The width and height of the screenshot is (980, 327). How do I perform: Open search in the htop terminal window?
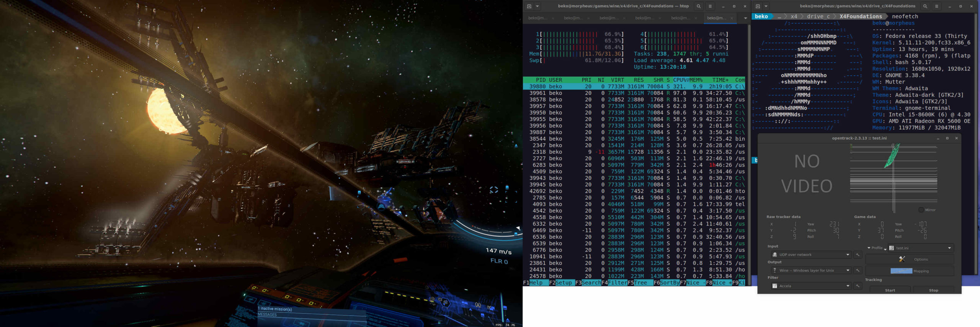(x=699, y=6)
